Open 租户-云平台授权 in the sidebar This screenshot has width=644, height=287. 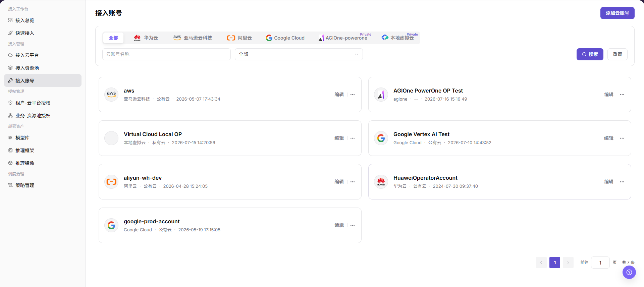43,103
